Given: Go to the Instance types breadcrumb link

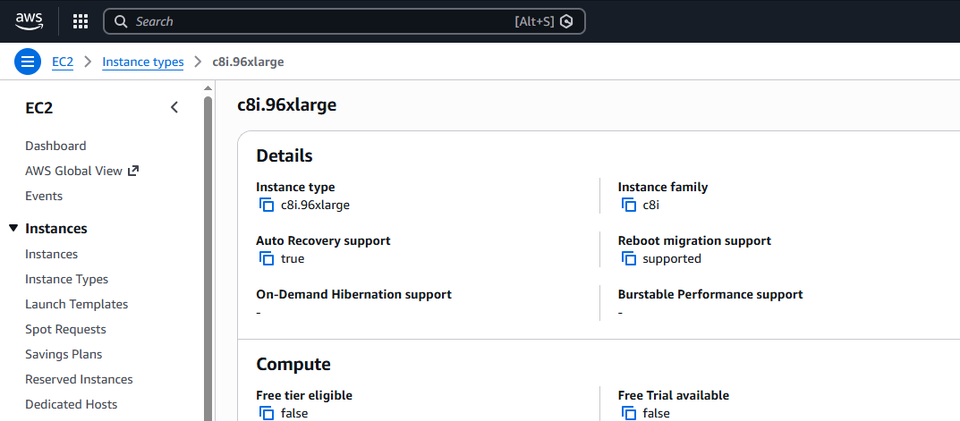Looking at the screenshot, I should [x=143, y=62].
